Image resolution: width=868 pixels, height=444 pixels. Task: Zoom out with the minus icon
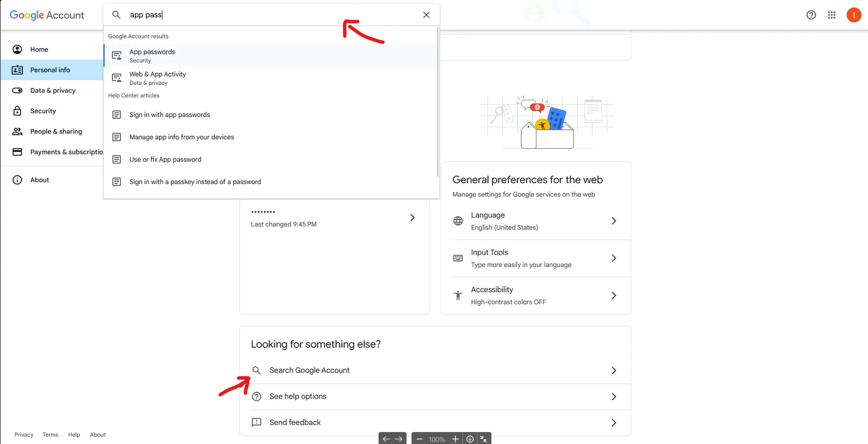click(x=420, y=439)
